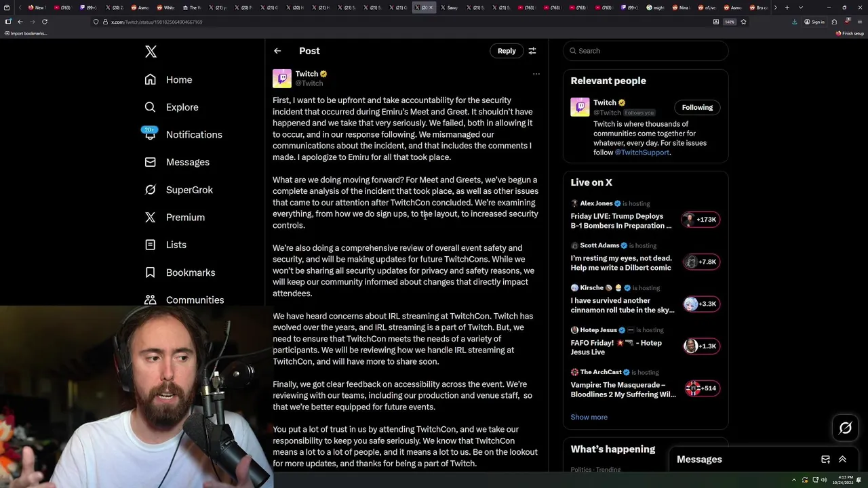Open Kirsche's cinnamon roll live space
The image size is (868, 488).
623,305
